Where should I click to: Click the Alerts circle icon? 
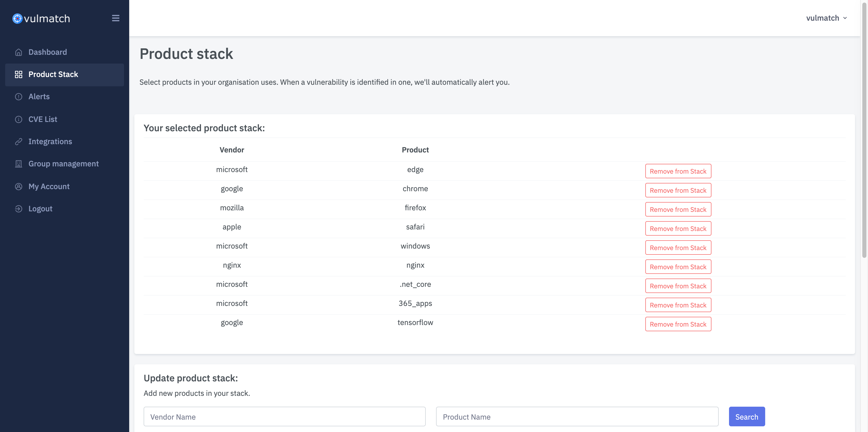[x=19, y=97]
